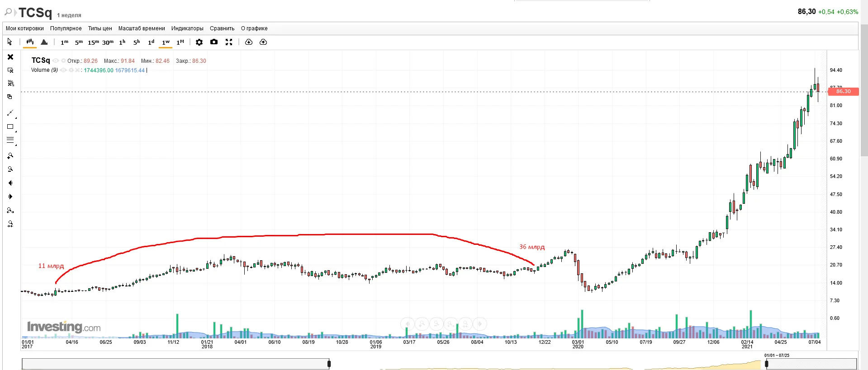Open chart settings gear in top toolbar
The image size is (868, 370).
click(x=199, y=42)
